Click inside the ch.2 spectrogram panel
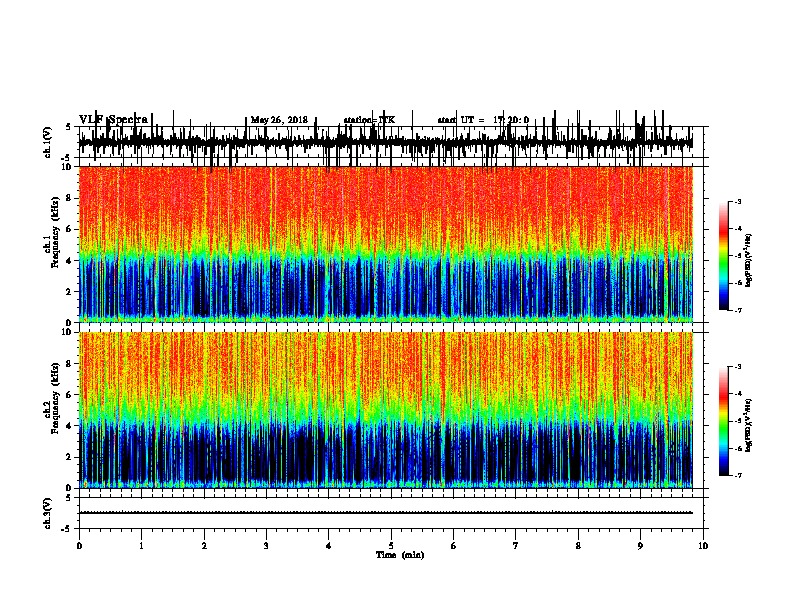The width and height of the screenshot is (792, 612). coord(385,410)
